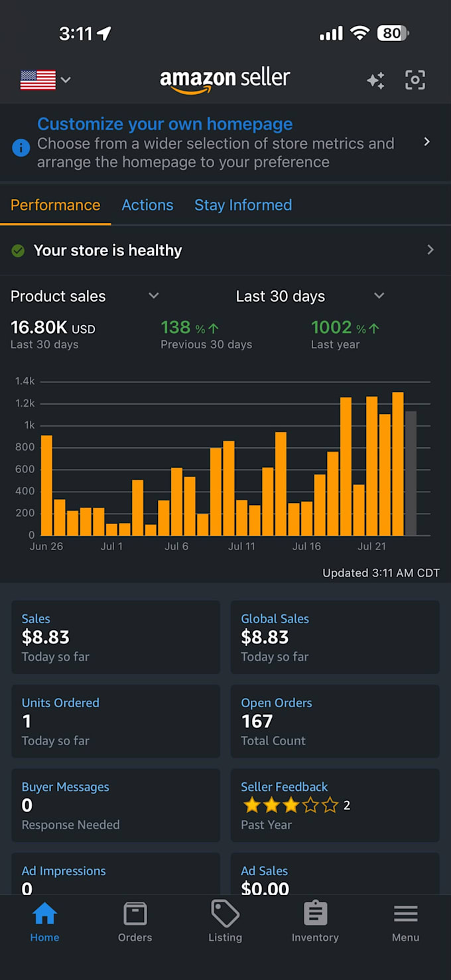The height and width of the screenshot is (980, 451).
Task: Open Customize your own homepage link
Action: (x=165, y=124)
